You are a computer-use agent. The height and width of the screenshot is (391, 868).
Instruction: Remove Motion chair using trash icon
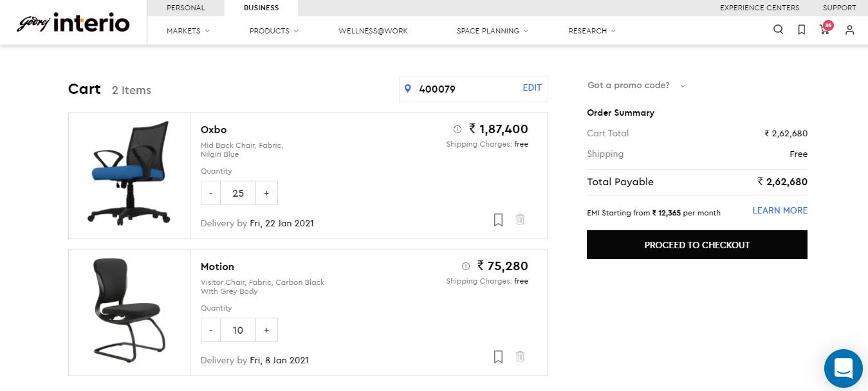point(520,356)
